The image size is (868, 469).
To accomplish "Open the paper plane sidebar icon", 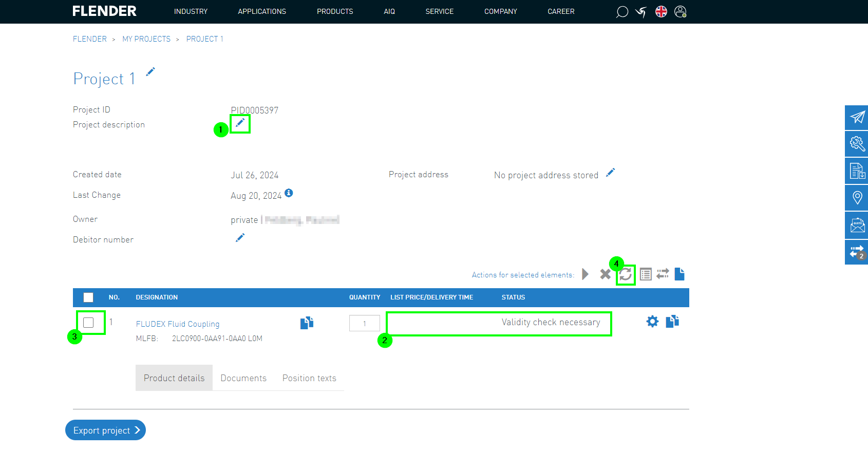I will (857, 118).
